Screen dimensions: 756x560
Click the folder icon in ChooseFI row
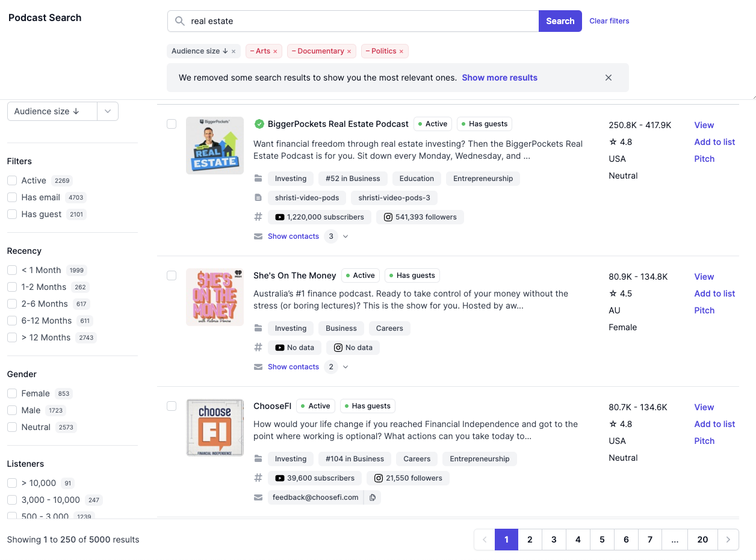(x=258, y=459)
